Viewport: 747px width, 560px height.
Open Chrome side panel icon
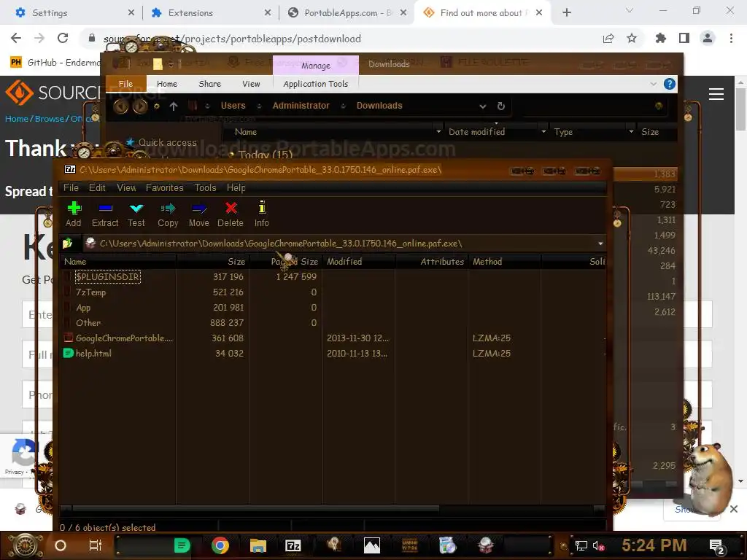coord(684,39)
